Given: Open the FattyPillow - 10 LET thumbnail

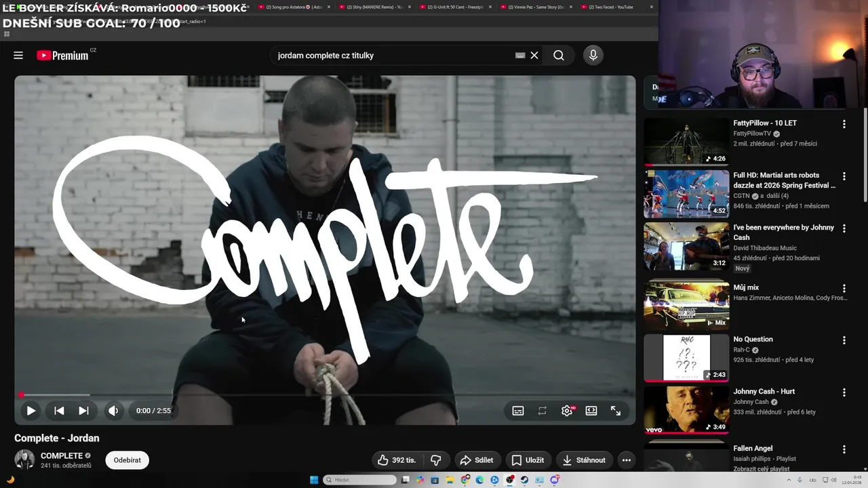Looking at the screenshot, I should (x=686, y=142).
